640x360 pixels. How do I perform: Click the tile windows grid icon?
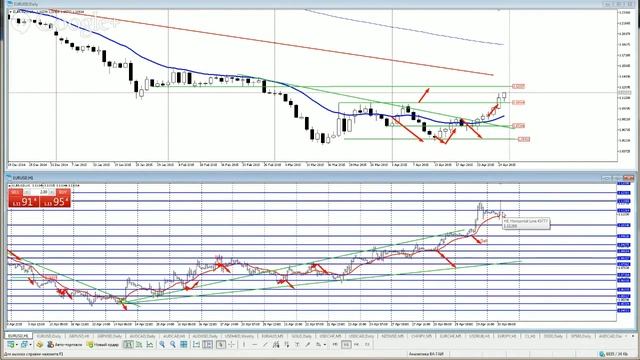[x=184, y=345]
